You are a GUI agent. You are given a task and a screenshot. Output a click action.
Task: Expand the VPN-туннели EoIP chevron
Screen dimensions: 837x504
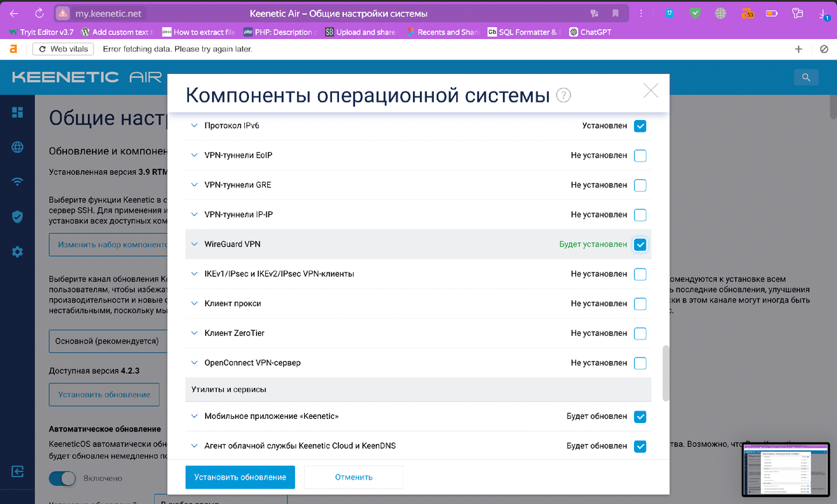coord(195,155)
